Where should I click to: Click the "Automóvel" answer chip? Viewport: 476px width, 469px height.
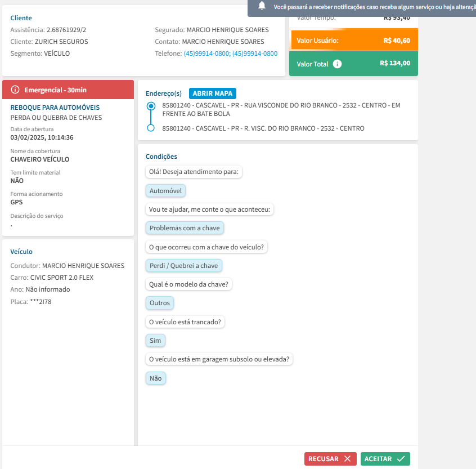[x=165, y=191]
